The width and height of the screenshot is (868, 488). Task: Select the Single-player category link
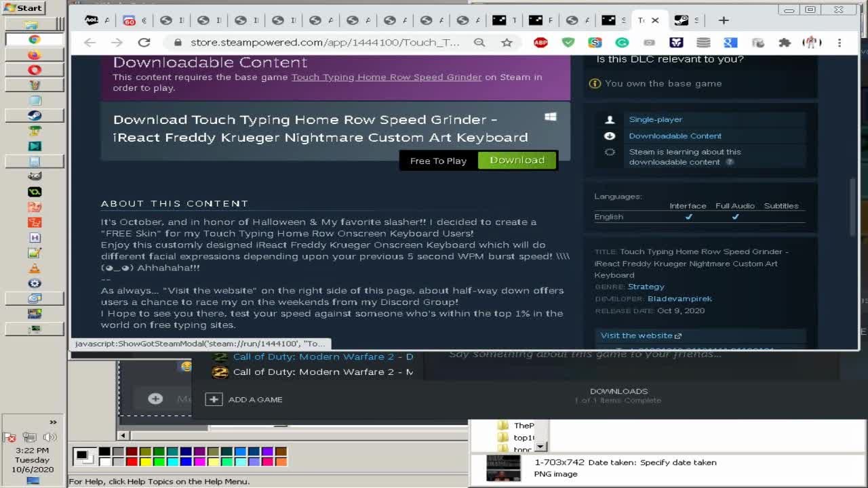click(655, 119)
